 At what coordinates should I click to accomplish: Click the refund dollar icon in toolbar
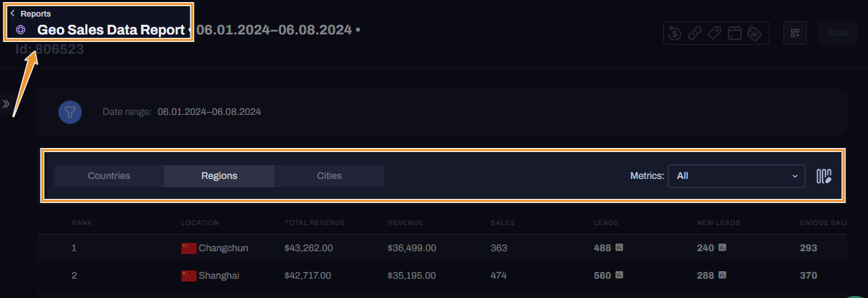tap(675, 33)
